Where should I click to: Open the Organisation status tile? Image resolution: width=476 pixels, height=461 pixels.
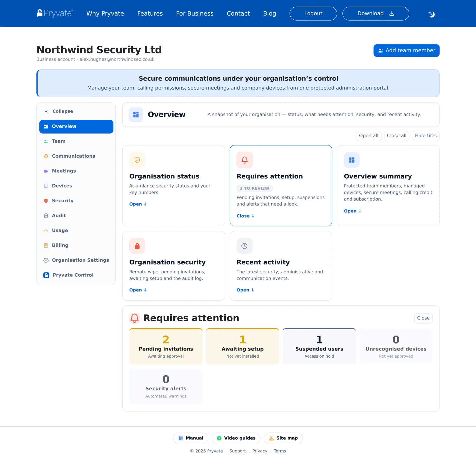click(138, 204)
